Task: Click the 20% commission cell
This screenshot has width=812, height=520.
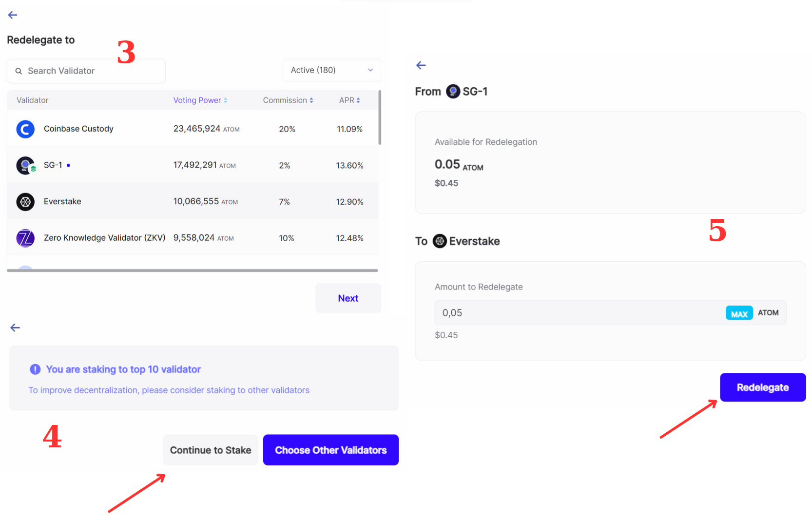Action: click(287, 129)
